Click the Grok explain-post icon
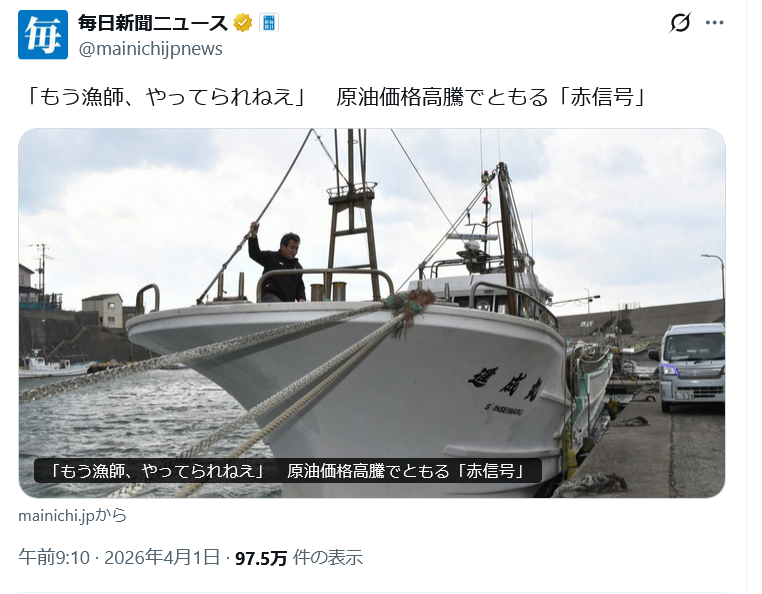The image size is (762, 594). click(x=680, y=22)
